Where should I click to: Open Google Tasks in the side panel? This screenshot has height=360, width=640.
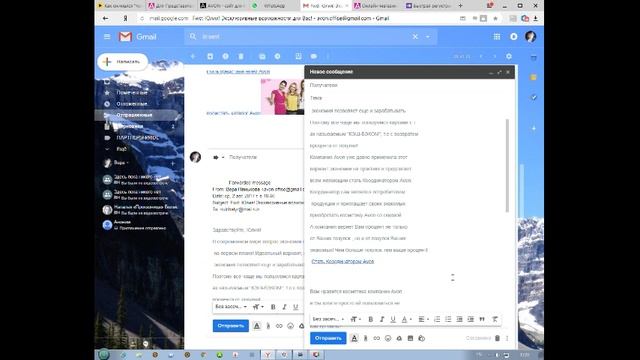pyautogui.click(x=533, y=97)
